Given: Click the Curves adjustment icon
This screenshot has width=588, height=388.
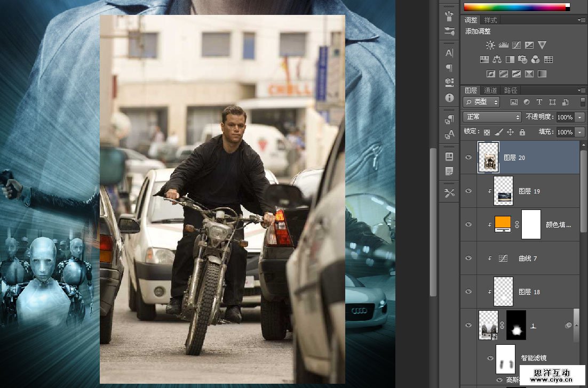Looking at the screenshot, I should click(516, 45).
